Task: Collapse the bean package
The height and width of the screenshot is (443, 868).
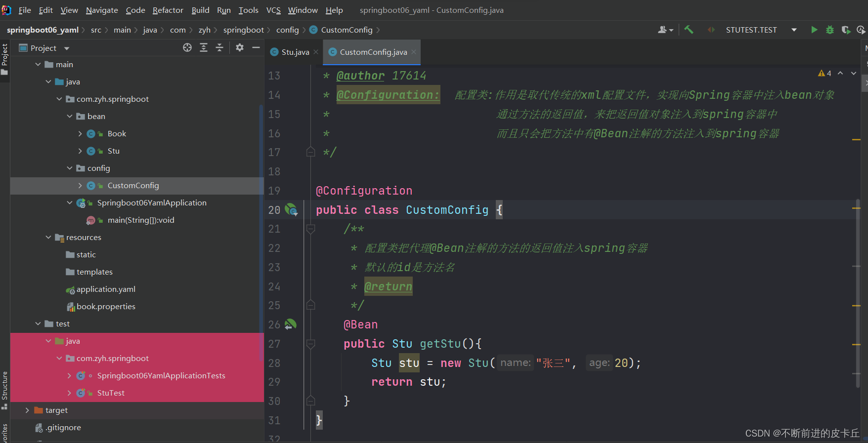Action: 70,116
